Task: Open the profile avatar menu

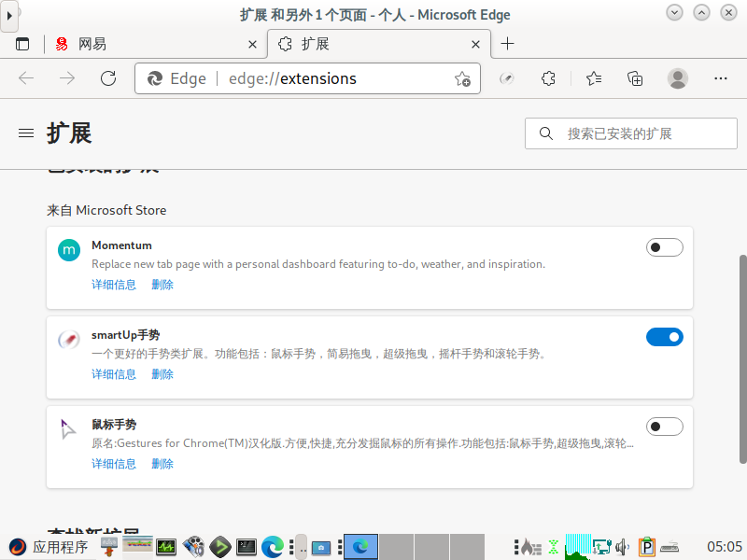Action: click(x=678, y=78)
